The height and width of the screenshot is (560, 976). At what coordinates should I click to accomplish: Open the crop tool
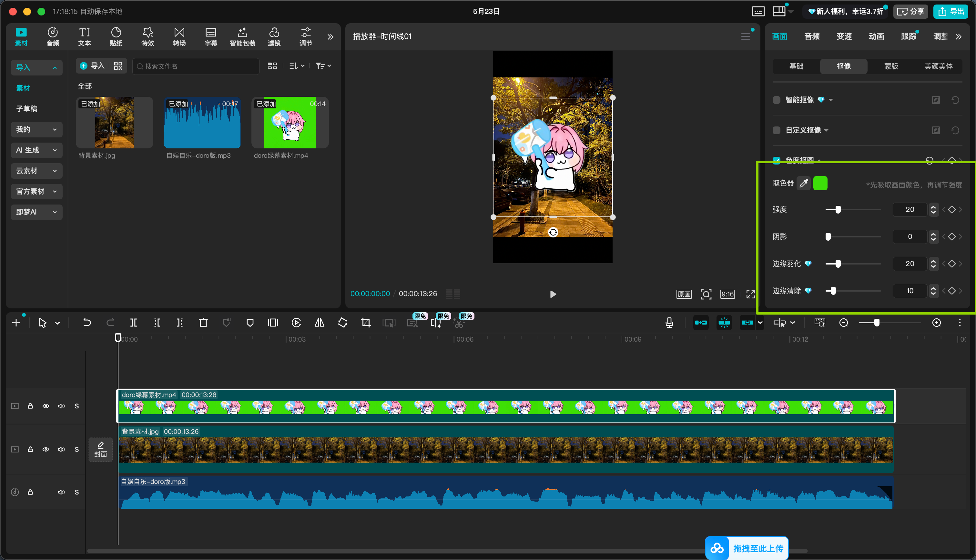pos(366,323)
